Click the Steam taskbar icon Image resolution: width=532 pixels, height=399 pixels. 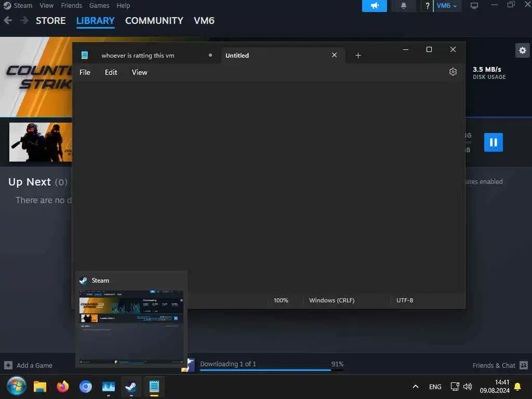(131, 387)
